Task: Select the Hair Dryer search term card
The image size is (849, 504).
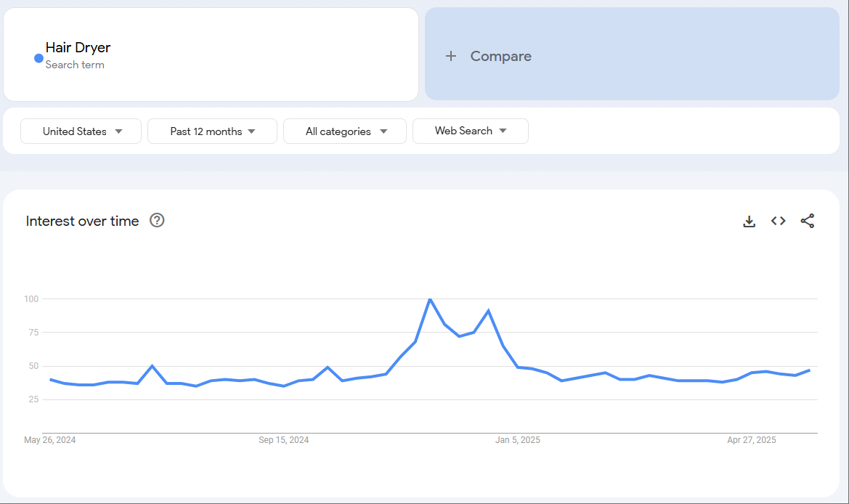Action: [211, 54]
